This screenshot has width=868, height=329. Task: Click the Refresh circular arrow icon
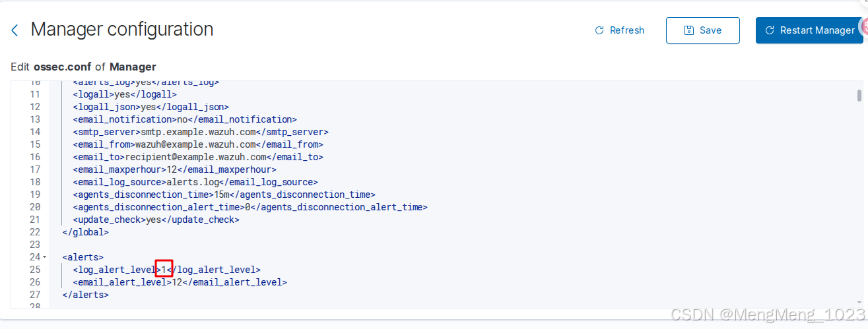(599, 30)
